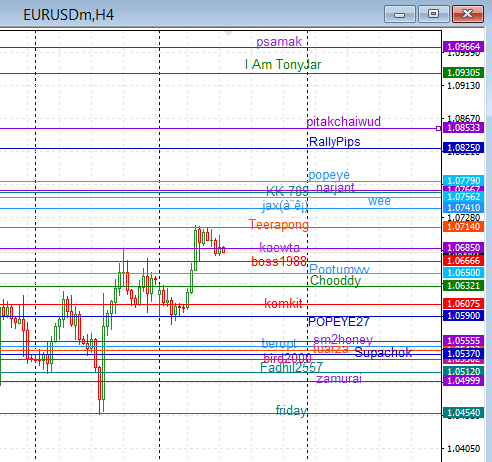492x462 pixels.
Task: Click the 1.07410 price tag
Action: click(463, 208)
